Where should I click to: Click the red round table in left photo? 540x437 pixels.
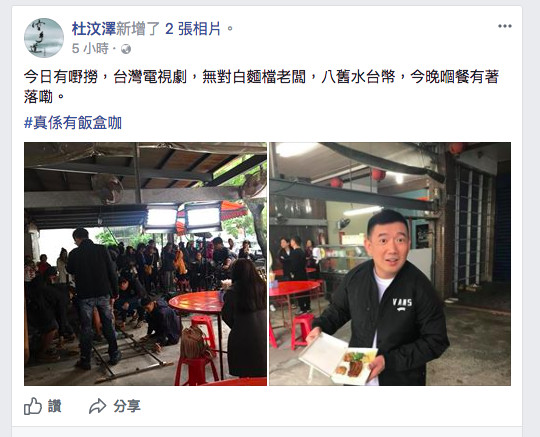(x=197, y=302)
